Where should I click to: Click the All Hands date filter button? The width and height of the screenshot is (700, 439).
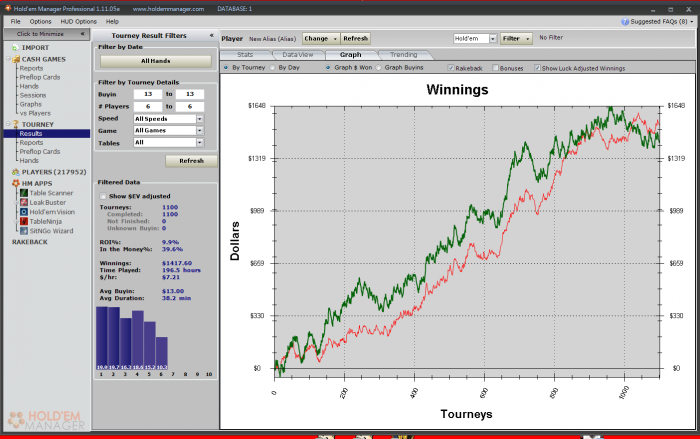tap(156, 61)
